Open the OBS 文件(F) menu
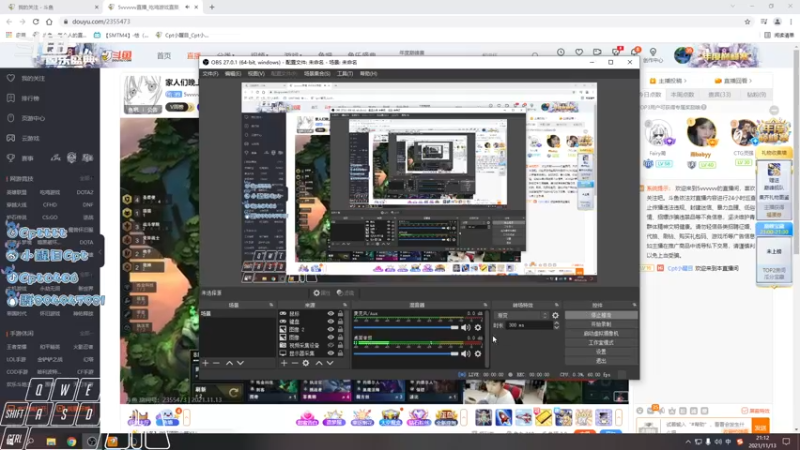Image resolution: width=800 pixels, height=450 pixels. pos(210,73)
